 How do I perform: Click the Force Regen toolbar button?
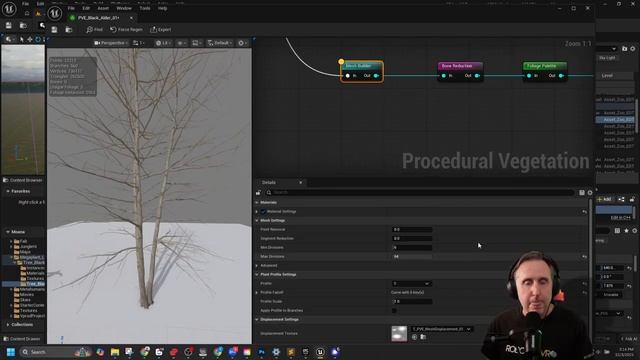tap(126, 30)
